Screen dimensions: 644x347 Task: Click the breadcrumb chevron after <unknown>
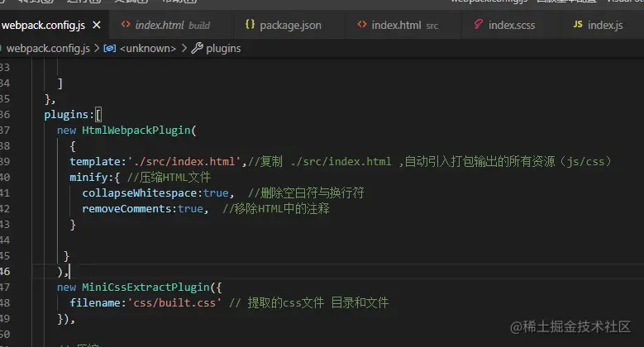tap(184, 49)
